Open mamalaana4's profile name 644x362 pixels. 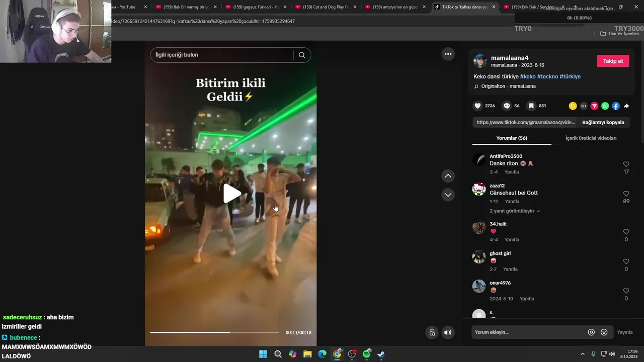[509, 58]
